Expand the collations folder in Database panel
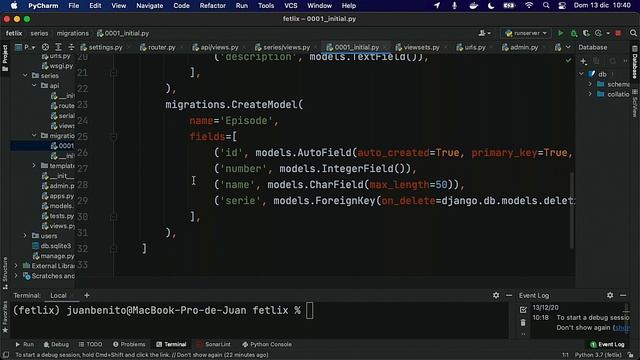The width and height of the screenshot is (640, 360). point(590,94)
